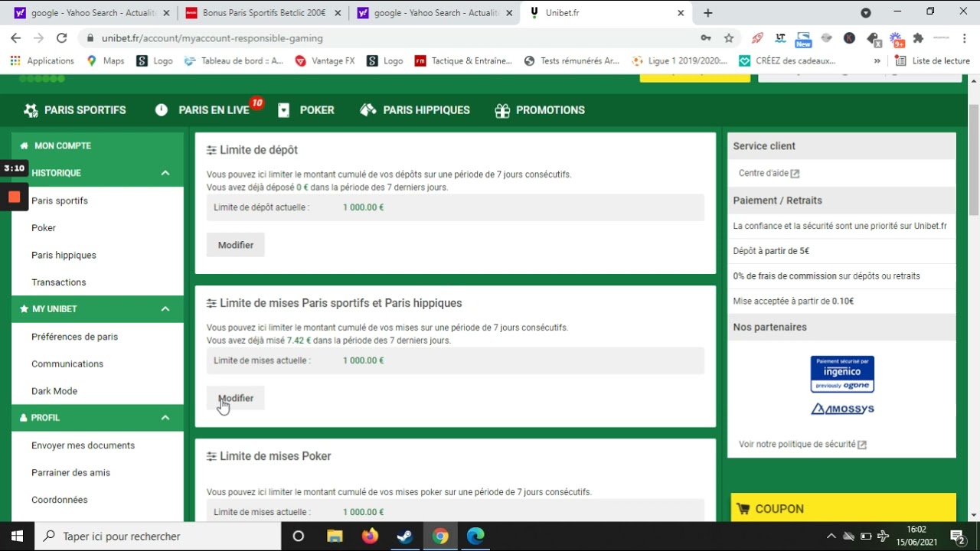Click Modifier under Limite de dépôt
The image size is (980, 551).
point(236,245)
